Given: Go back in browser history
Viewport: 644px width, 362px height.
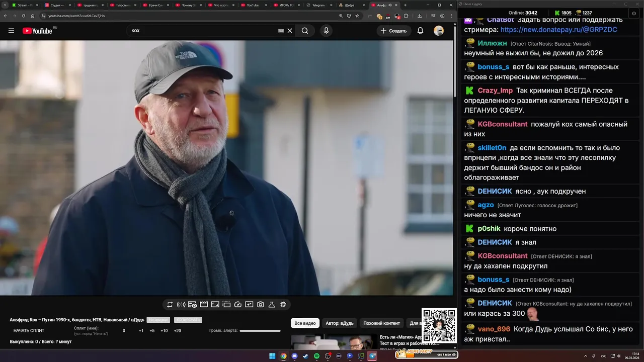Looking at the screenshot, I should point(5,16).
